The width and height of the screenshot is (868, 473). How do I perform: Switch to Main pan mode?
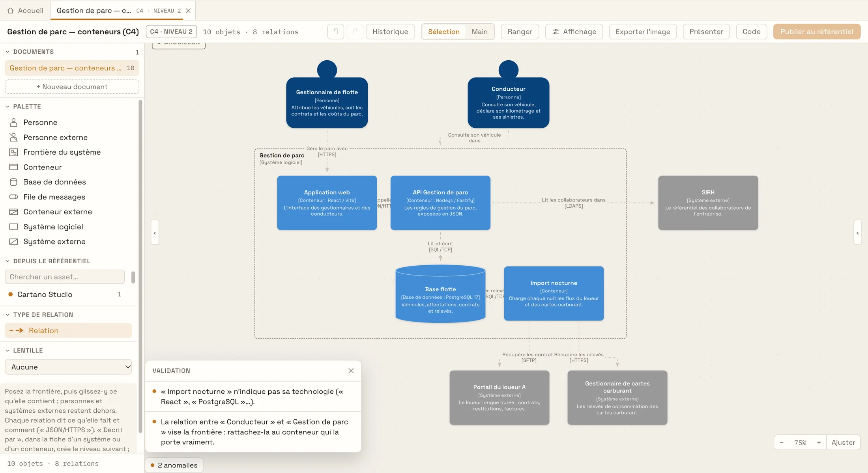(x=480, y=32)
